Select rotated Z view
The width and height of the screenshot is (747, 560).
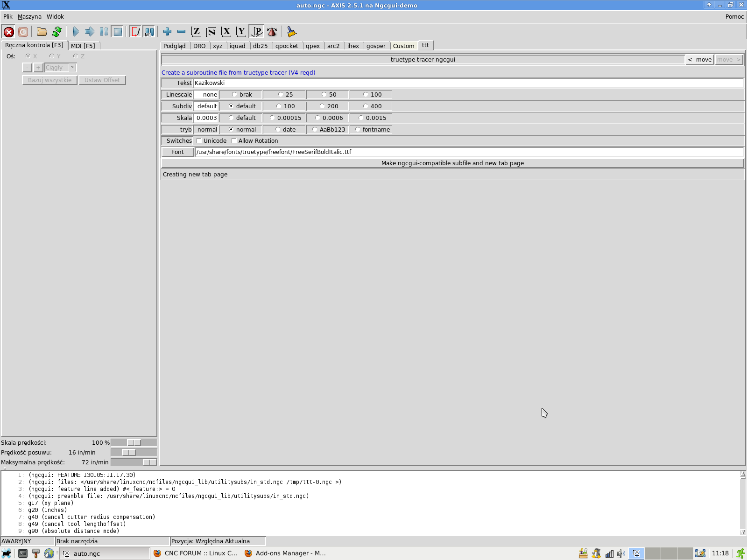tap(211, 32)
